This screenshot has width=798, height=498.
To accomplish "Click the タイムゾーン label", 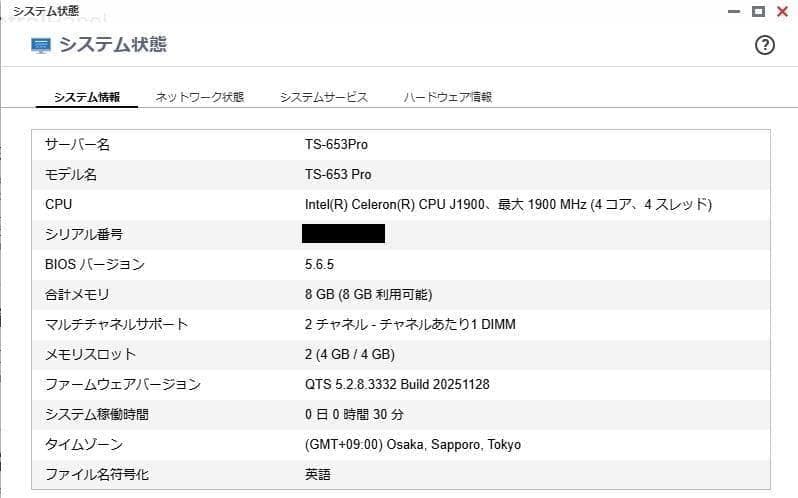I will pos(84,445).
